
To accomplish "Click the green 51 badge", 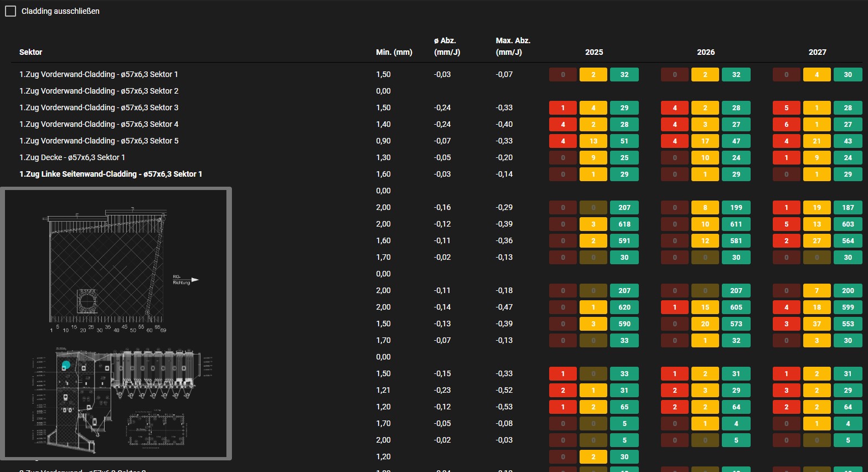I will coord(624,141).
